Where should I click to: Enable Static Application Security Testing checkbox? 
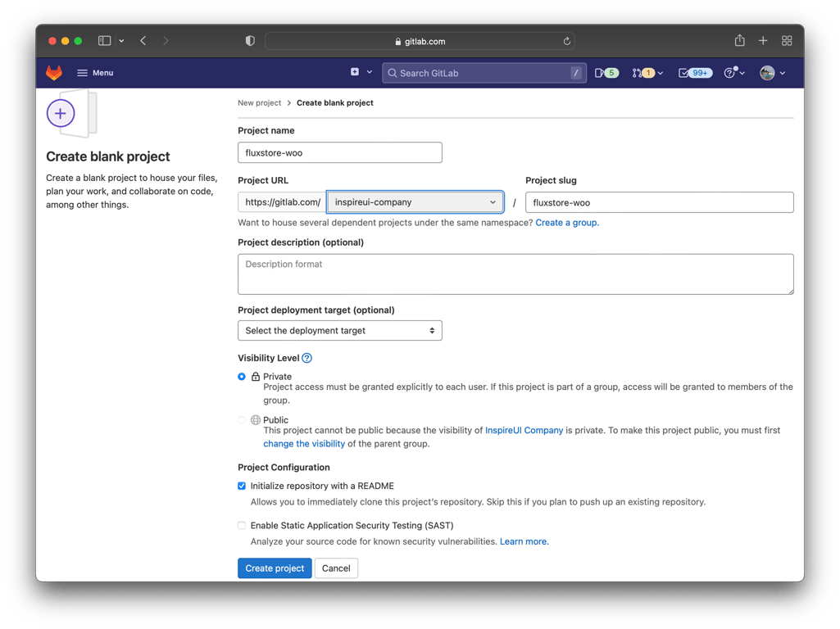pos(242,526)
